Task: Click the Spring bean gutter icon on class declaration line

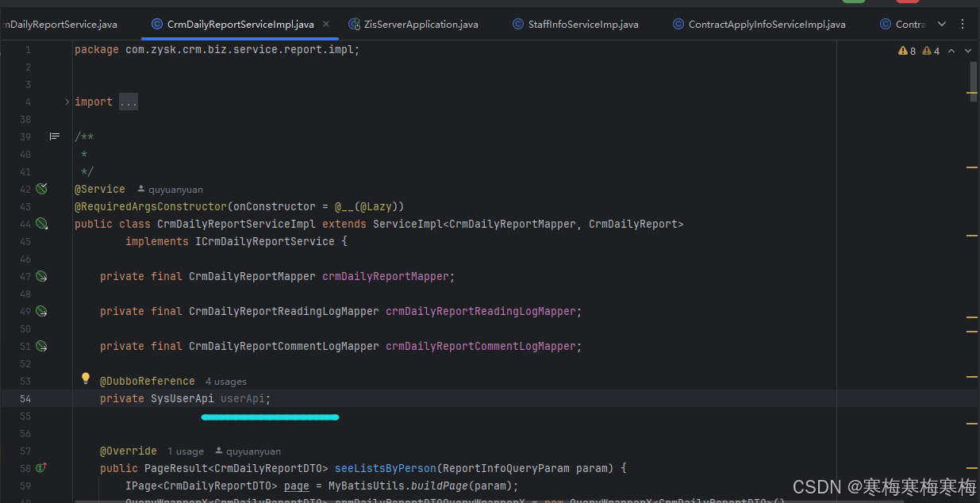Action: coord(40,224)
